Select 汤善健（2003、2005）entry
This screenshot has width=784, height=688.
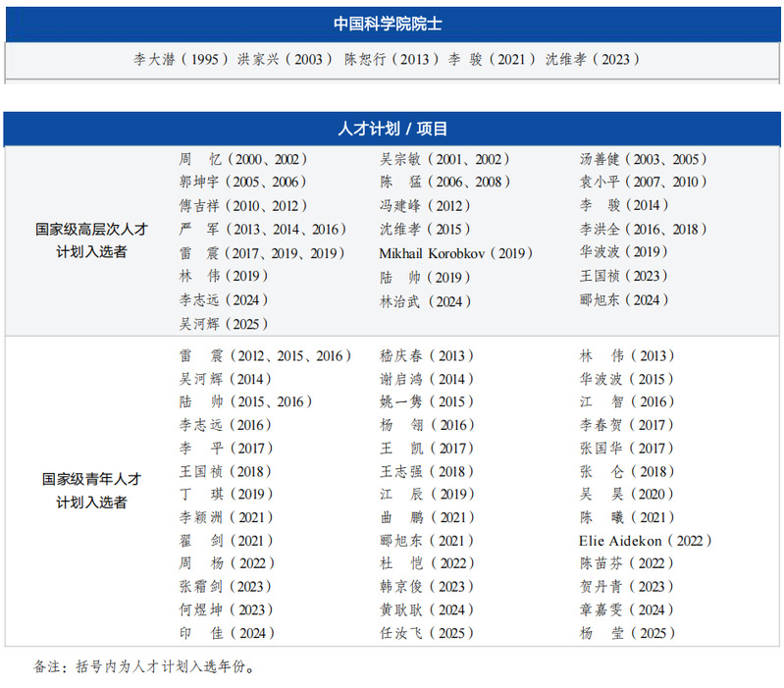[x=644, y=159]
